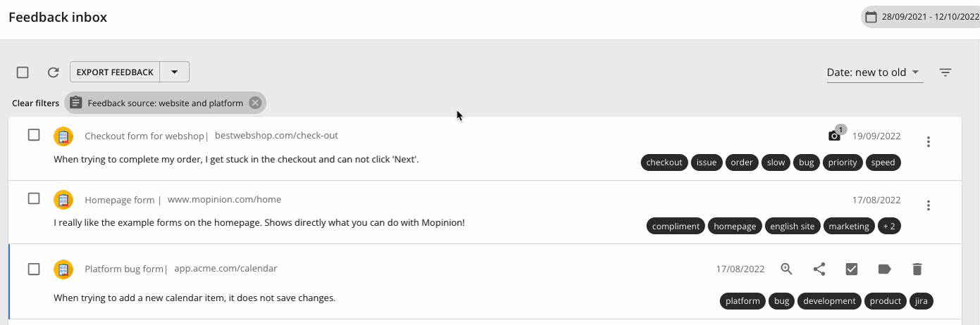Mark Platform bug feedback as done
This screenshot has width=980, height=325.
(852, 269)
